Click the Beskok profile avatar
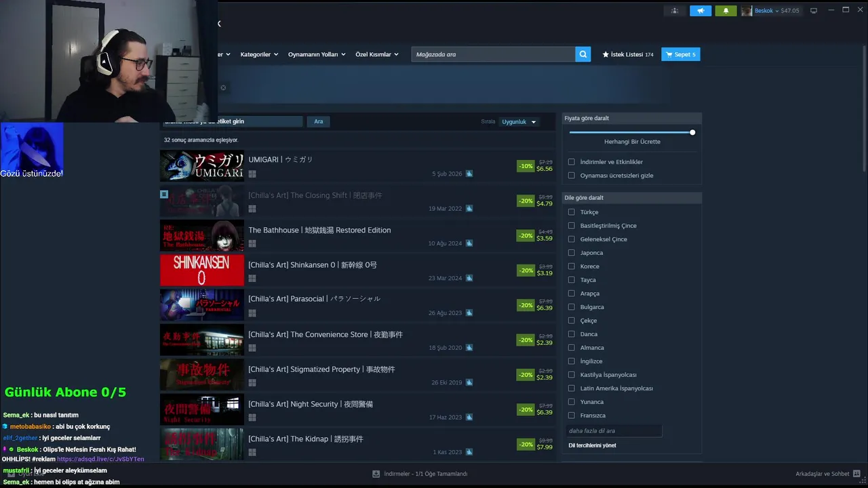This screenshot has width=868, height=488. point(747,11)
